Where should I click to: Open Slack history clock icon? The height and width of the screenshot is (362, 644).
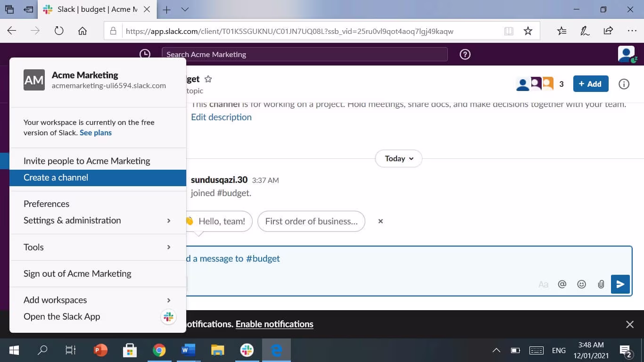[x=145, y=54]
